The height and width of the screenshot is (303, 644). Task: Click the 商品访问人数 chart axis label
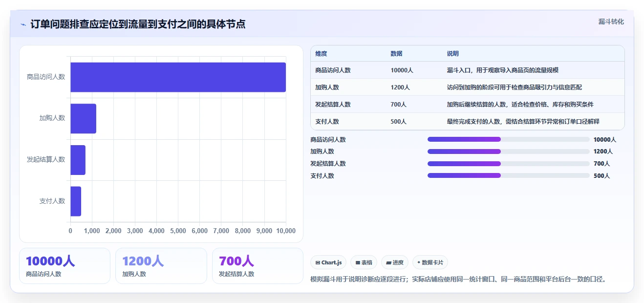46,77
